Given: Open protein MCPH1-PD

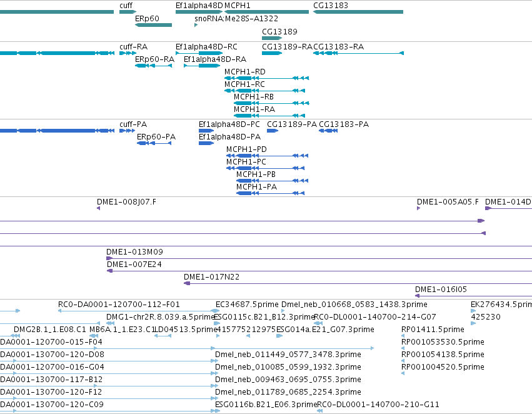Looking at the screenshot, I should (x=247, y=149).
